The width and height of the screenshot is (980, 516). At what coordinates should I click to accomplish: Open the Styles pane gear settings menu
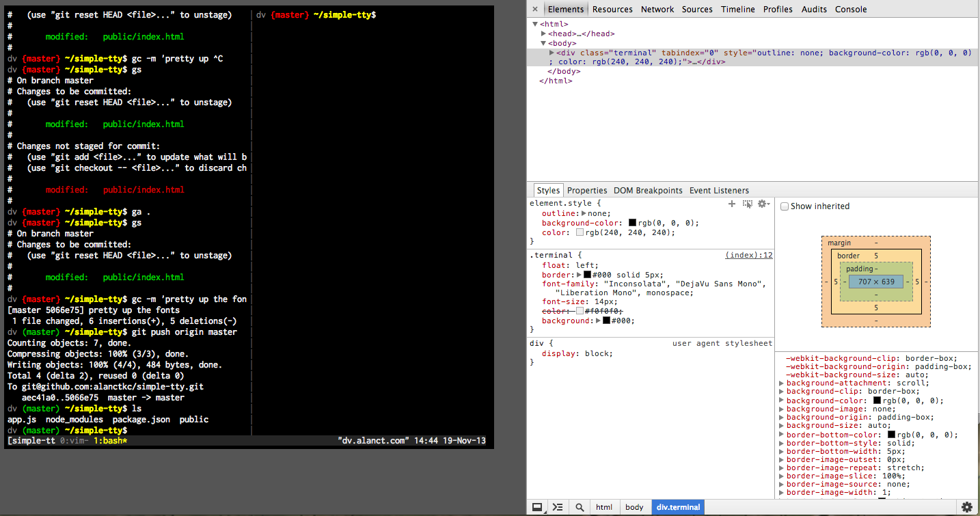pos(763,204)
